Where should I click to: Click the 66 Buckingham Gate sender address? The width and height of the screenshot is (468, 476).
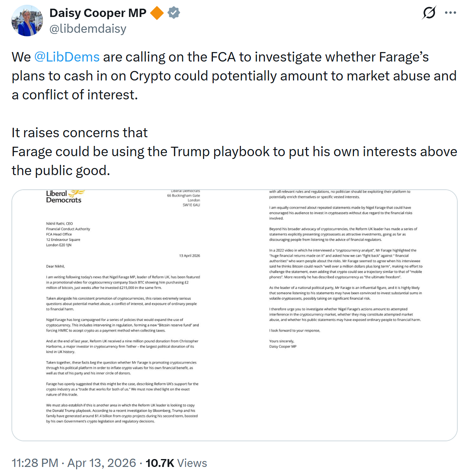coord(184,198)
